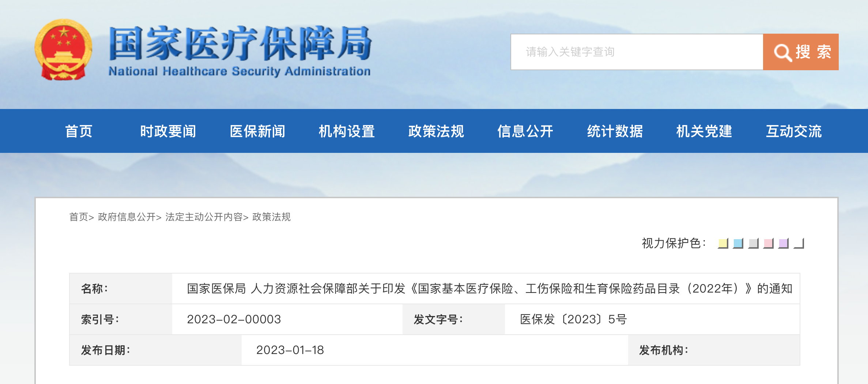
Task: Select the gray eye-protection color
Action: click(753, 243)
